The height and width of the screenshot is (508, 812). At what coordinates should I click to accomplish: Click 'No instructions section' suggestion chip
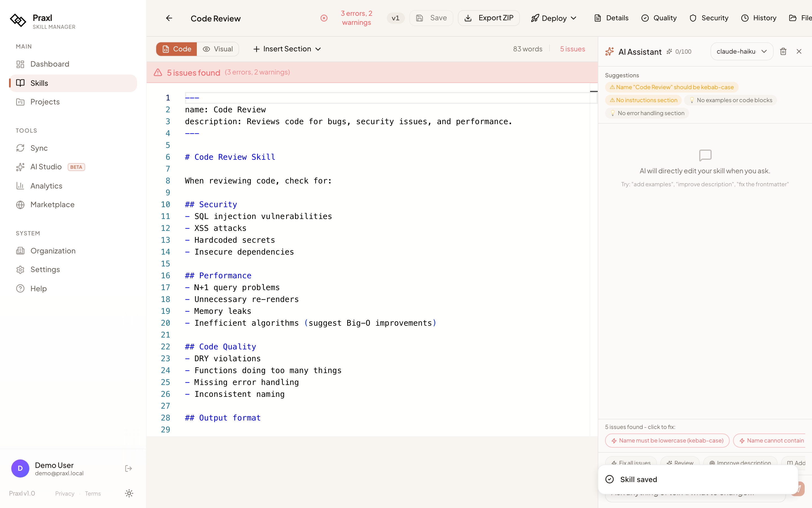click(x=643, y=100)
